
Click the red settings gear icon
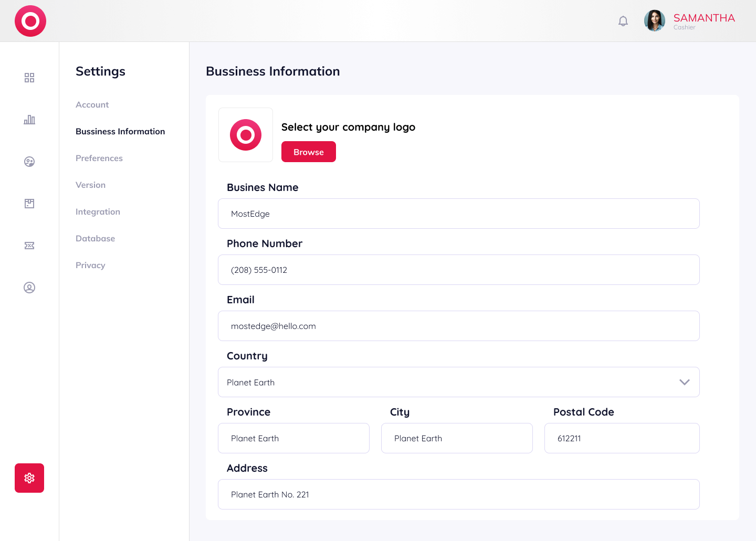pos(29,478)
